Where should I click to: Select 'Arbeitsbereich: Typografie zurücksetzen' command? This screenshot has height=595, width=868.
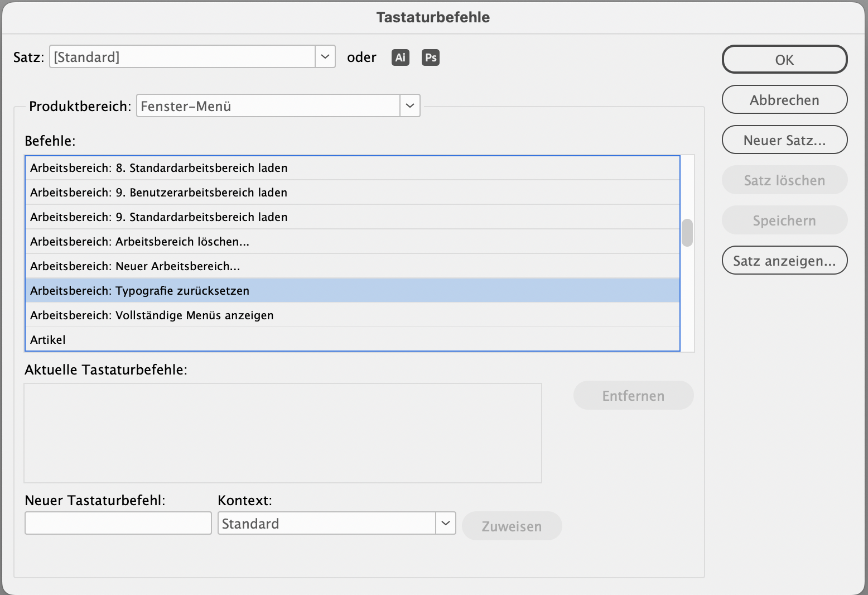click(x=139, y=291)
